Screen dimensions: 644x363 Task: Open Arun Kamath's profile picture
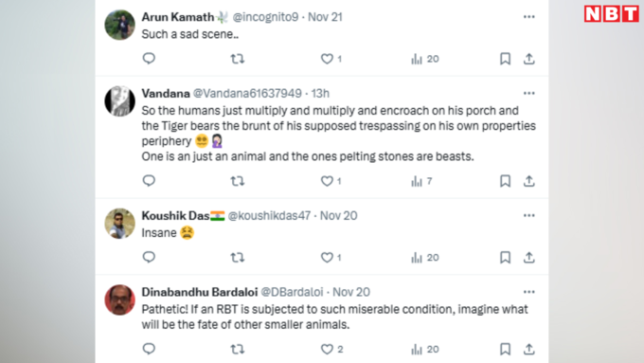pyautogui.click(x=120, y=25)
